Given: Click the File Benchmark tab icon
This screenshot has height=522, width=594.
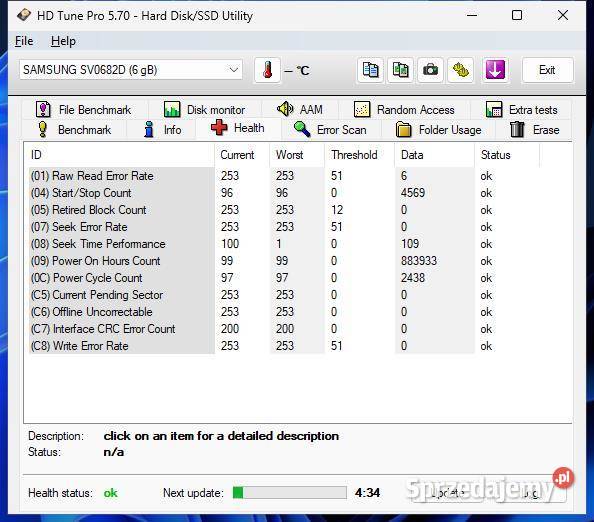Looking at the screenshot, I should pyautogui.click(x=43, y=109).
